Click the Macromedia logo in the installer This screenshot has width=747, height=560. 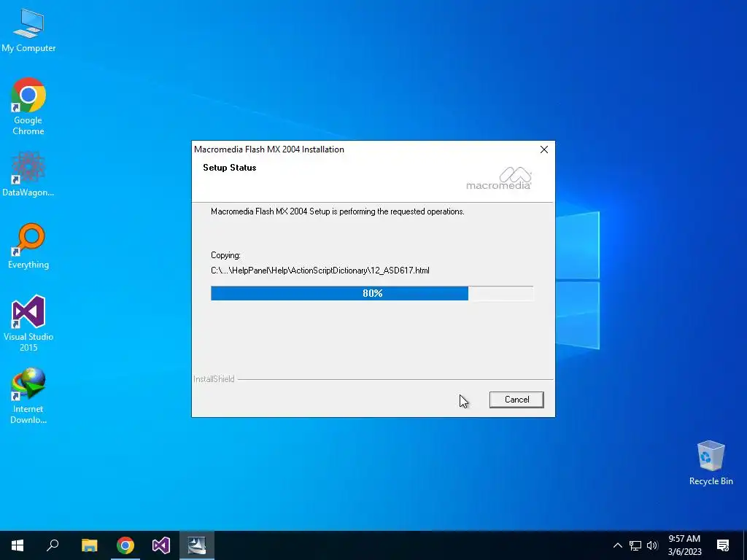(x=498, y=179)
